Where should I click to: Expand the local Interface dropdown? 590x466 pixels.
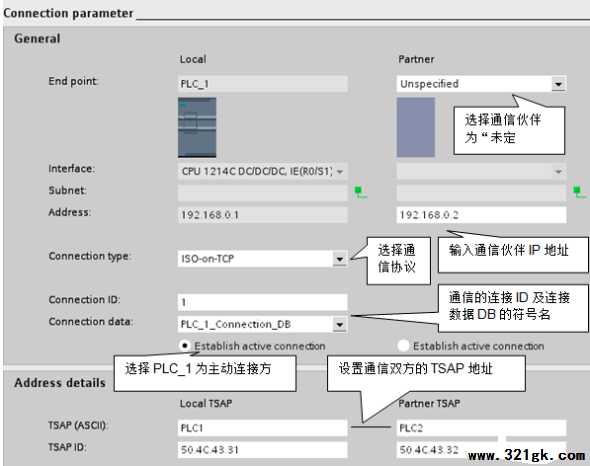[339, 172]
